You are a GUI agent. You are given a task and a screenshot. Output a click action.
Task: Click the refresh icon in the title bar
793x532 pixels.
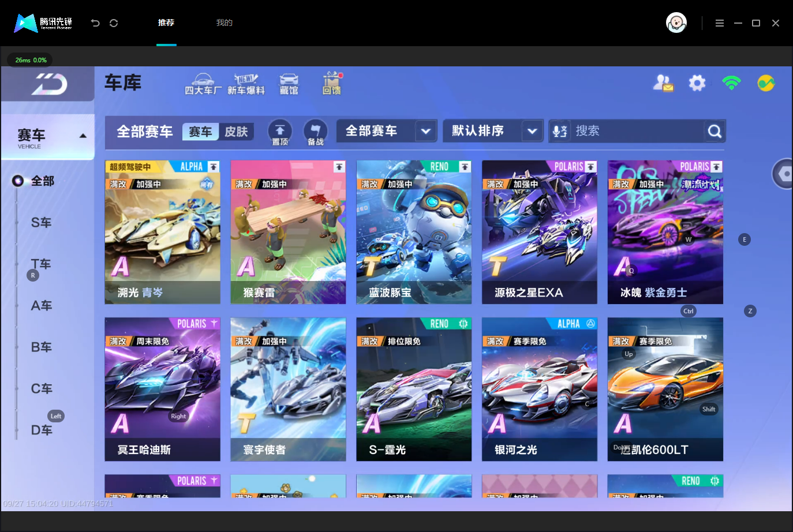coord(114,23)
